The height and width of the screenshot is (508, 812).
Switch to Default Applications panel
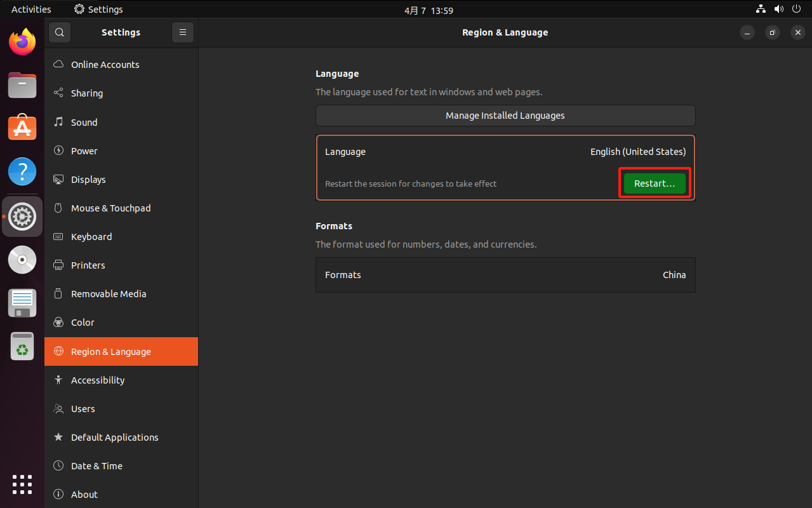121,437
